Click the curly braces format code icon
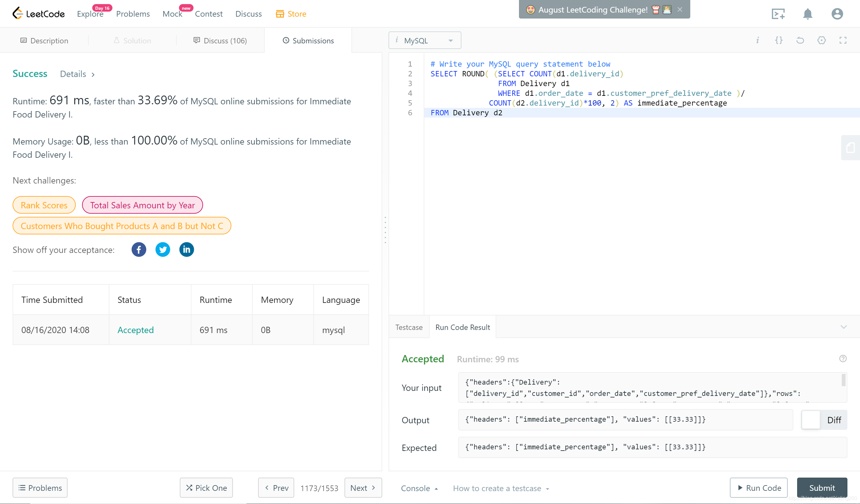Screen dimensions: 860x504 point(779,40)
